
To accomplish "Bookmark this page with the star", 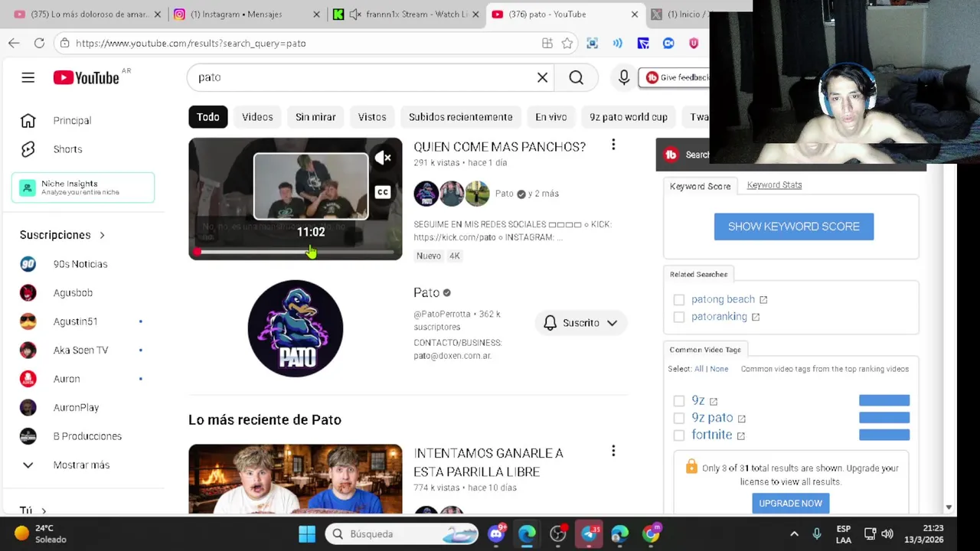I will (x=567, y=44).
